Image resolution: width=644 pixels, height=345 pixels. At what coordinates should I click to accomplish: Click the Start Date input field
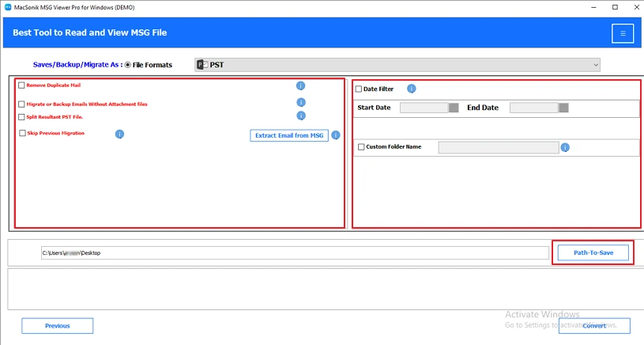[424, 108]
